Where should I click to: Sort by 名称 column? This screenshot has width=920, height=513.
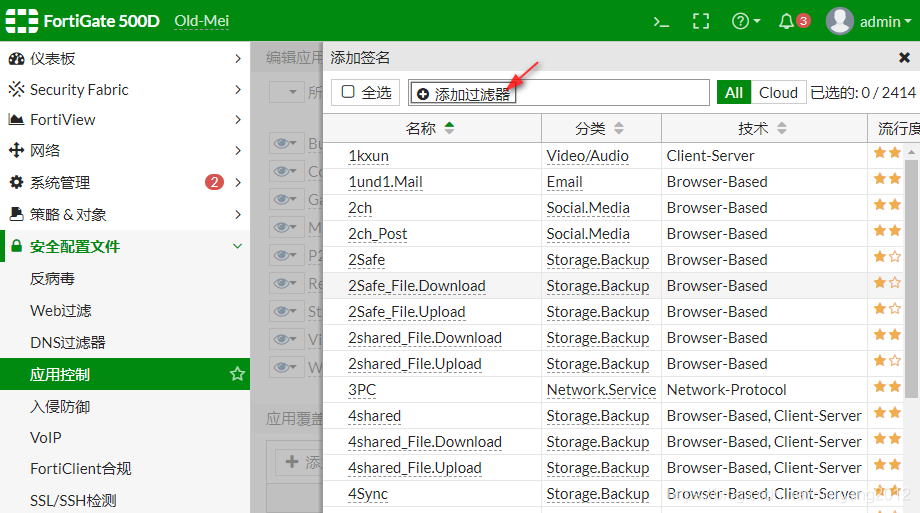(432, 128)
